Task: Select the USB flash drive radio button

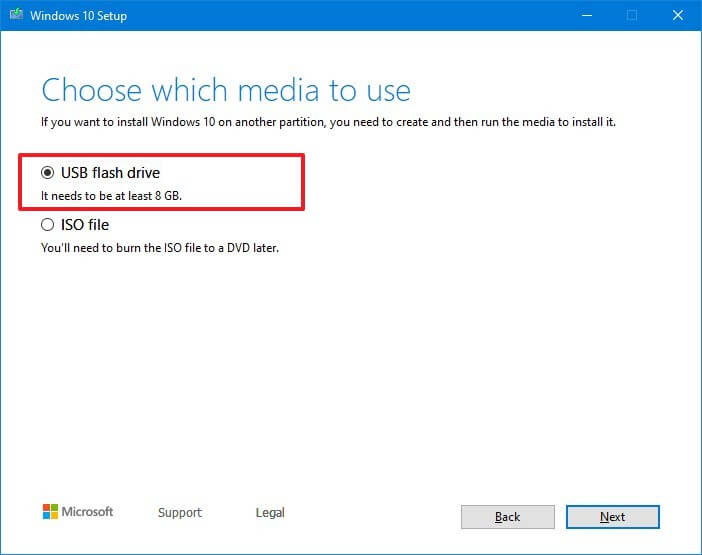Action: coord(48,173)
